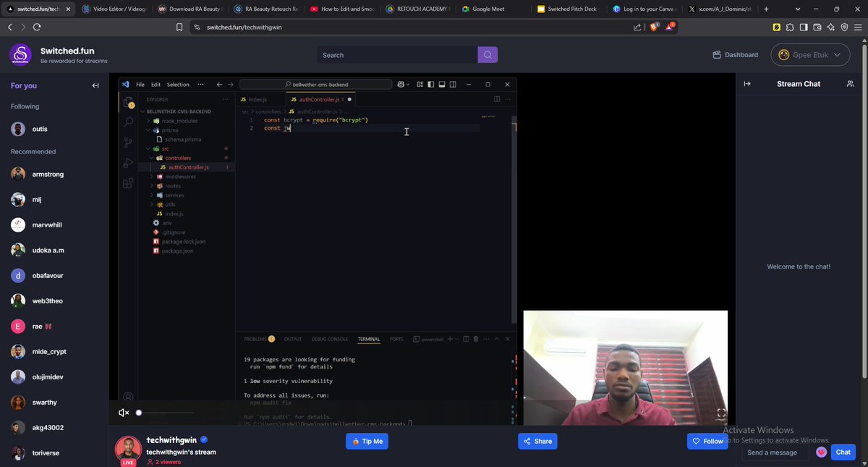
Task: Click the browser address bar URL
Action: tap(244, 27)
